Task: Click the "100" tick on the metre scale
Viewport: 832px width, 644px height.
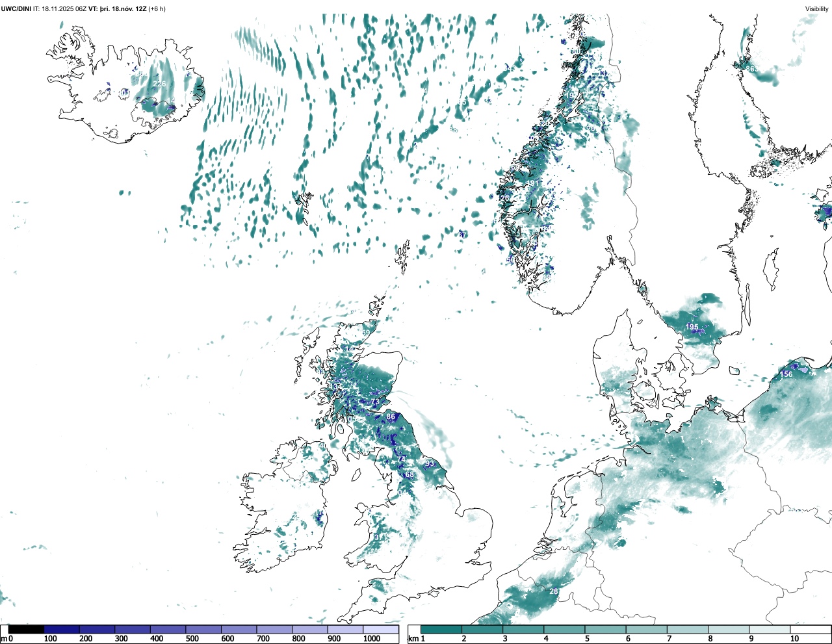Action: point(50,639)
